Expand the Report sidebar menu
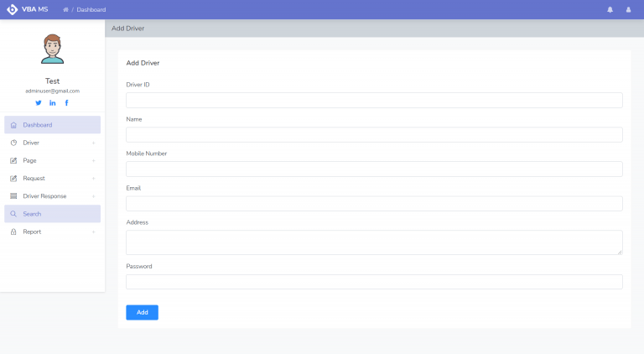Screen dimensions: 644x354 (x=52, y=232)
